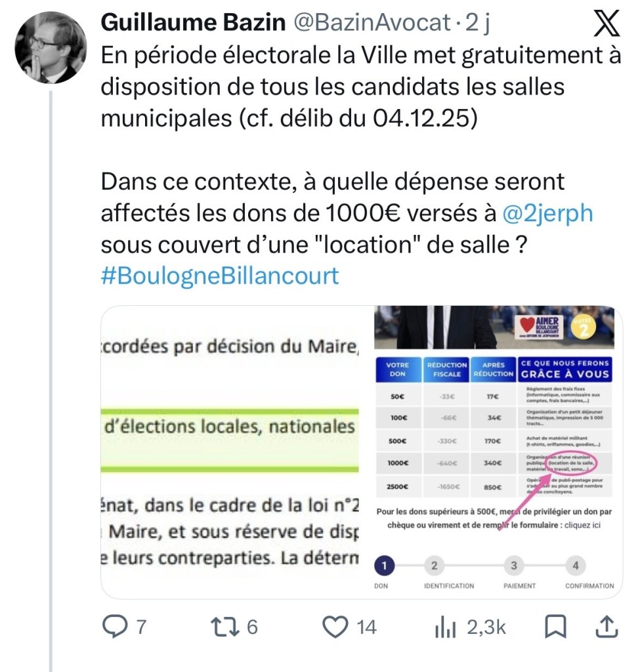
Task: Open the @2jerph mention link
Action: 549,214
